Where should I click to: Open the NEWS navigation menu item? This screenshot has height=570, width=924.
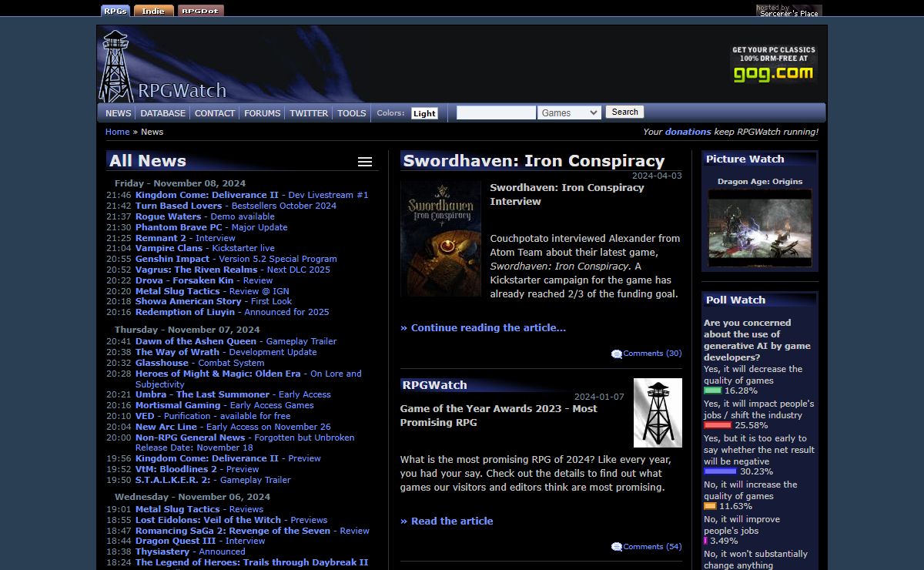click(x=119, y=113)
